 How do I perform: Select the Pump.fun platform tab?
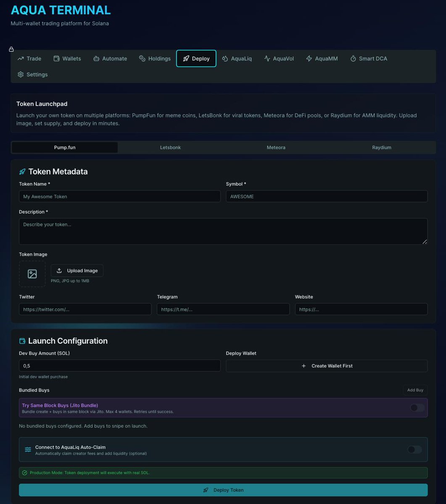point(65,147)
